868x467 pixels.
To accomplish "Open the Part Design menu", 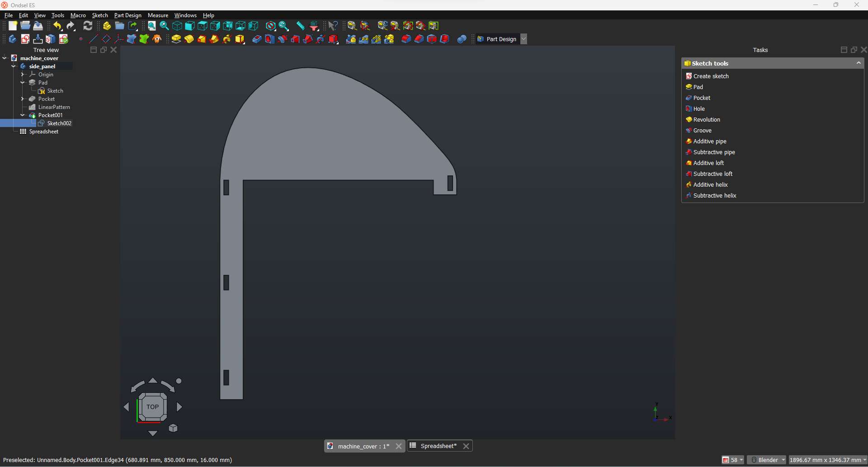I will pyautogui.click(x=128, y=15).
